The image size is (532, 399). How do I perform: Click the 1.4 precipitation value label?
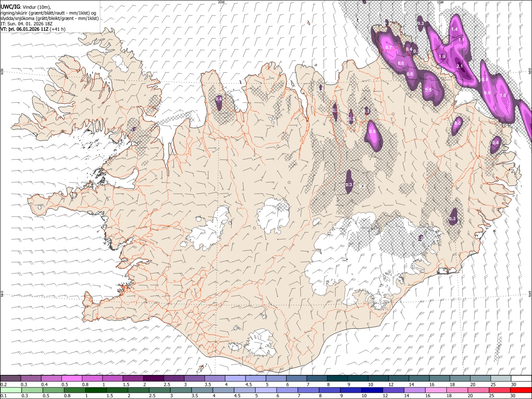pos(454,29)
